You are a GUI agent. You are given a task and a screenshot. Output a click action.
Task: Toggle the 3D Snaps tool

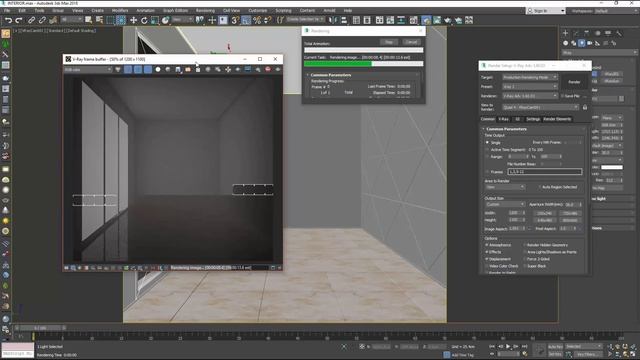point(235,20)
